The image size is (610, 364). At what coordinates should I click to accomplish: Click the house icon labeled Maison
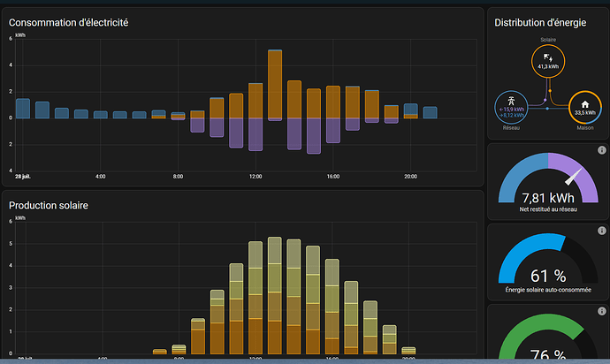583,102
